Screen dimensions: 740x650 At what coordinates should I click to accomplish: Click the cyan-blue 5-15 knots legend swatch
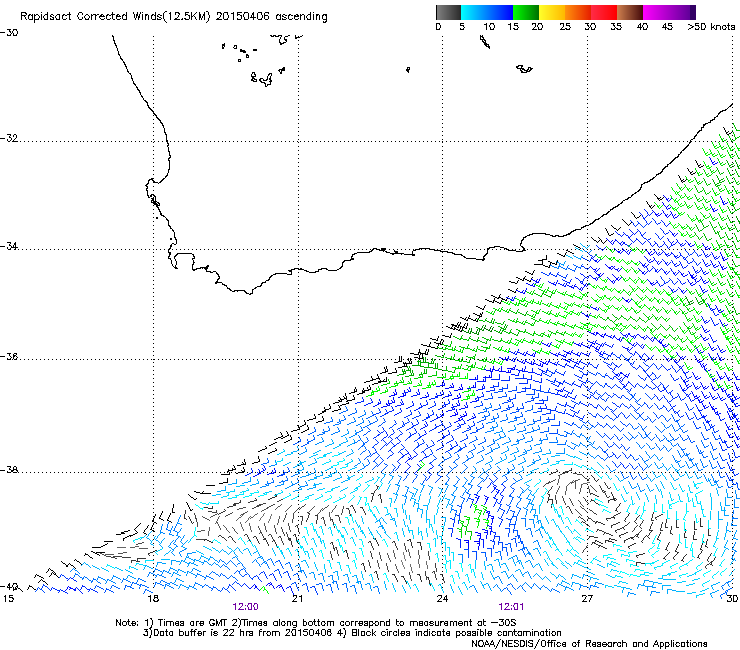487,12
